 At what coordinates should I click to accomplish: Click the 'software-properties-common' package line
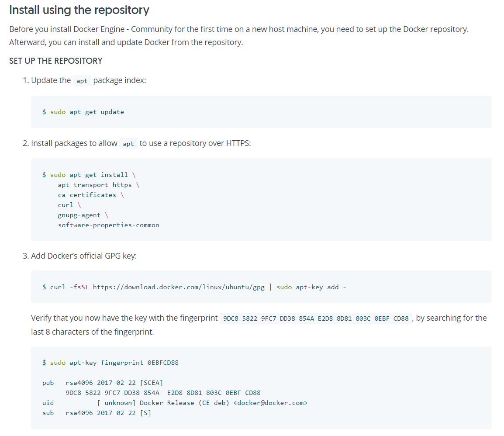(108, 225)
